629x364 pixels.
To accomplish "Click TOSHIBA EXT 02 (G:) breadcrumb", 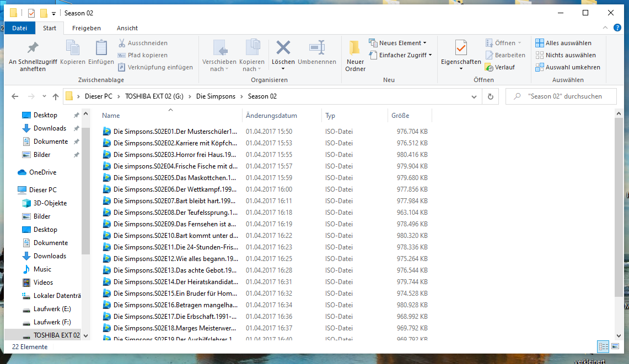I will coord(154,96).
